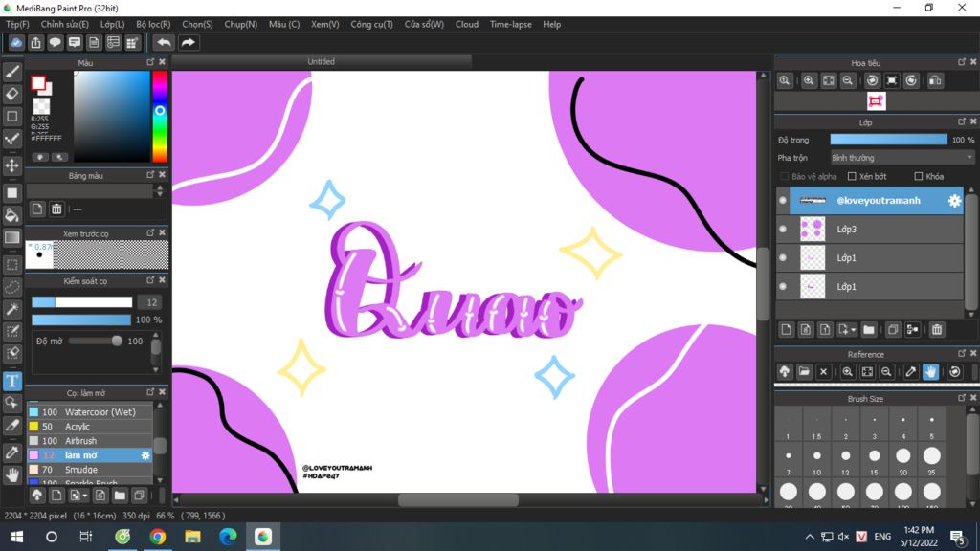Select the Hand pan tool
980x551 pixels.
11,474
